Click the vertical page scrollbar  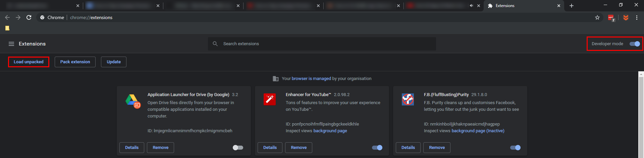point(641,117)
